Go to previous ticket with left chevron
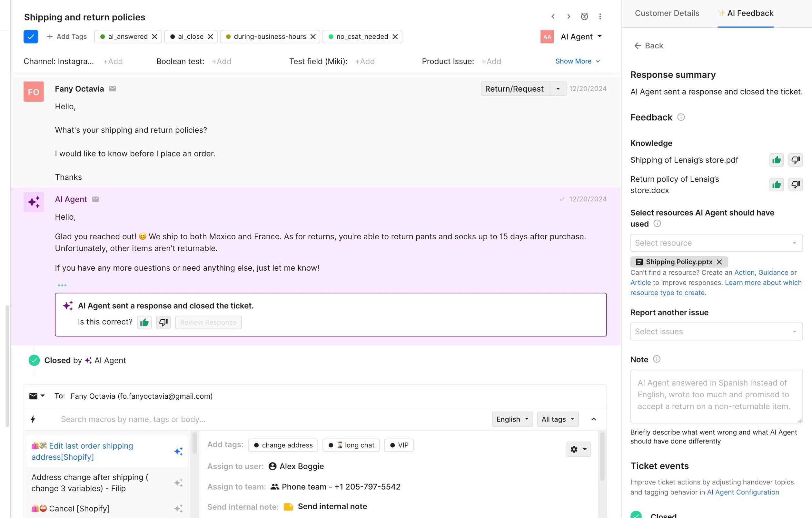 point(553,16)
